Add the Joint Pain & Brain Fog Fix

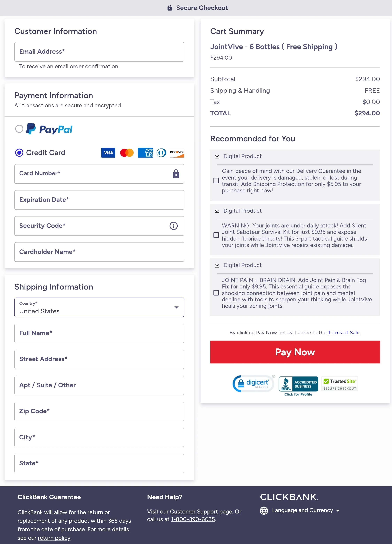point(216,293)
